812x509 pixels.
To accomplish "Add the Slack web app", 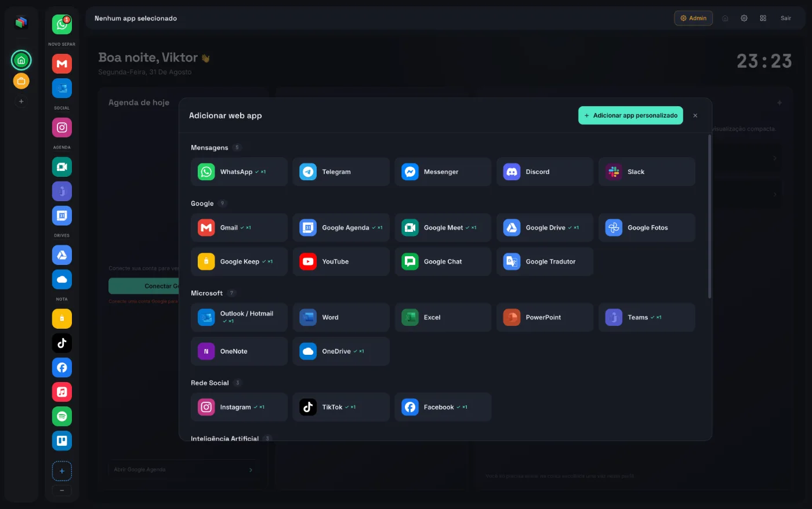I will pos(647,172).
